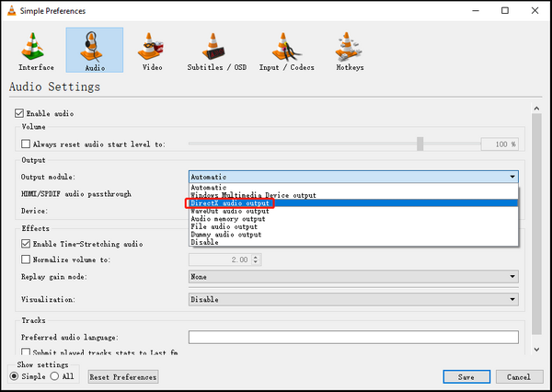Image resolution: width=552 pixels, height=392 pixels.
Task: Collapse the Output module dropdown
Action: click(511, 177)
